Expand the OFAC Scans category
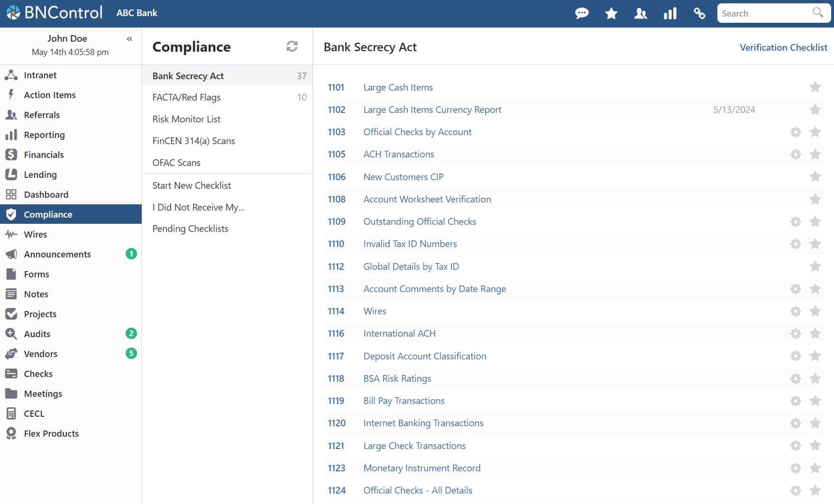This screenshot has width=834, height=504. (x=176, y=163)
